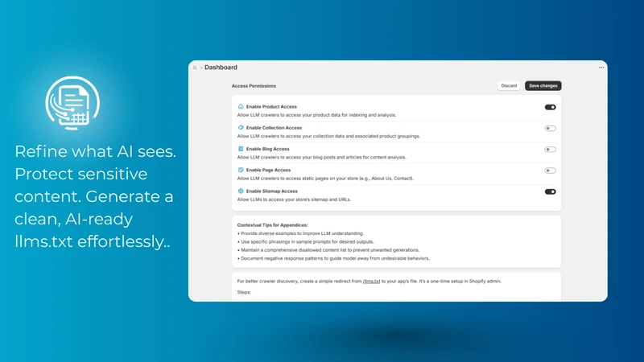
Task: Click the 'Provide diverse examples' tip
Action: coord(300,233)
